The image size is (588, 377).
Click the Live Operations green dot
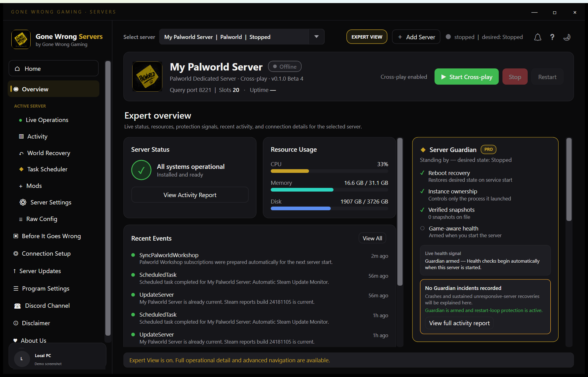coord(21,120)
